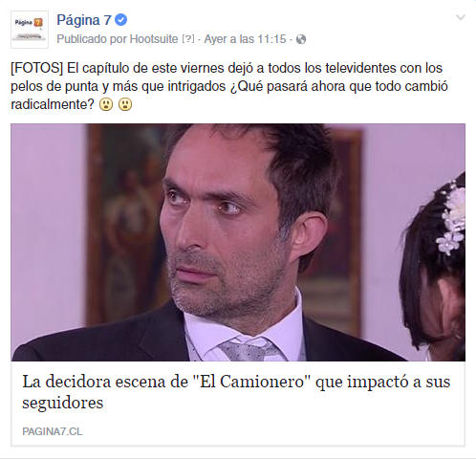Viewport: 476px width, 460px height.
Task: Click the PAGINA7.CL source domain
Action: pyautogui.click(x=53, y=431)
